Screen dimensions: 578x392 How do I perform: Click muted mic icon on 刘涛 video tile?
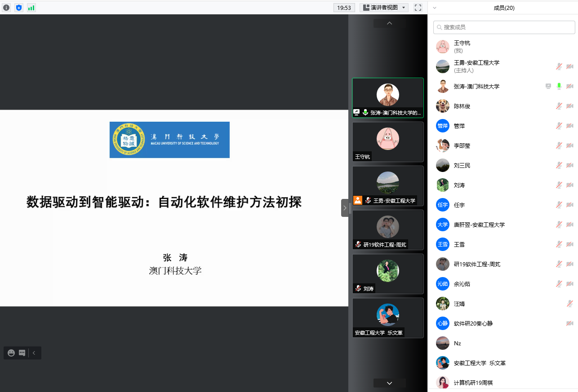click(x=358, y=288)
